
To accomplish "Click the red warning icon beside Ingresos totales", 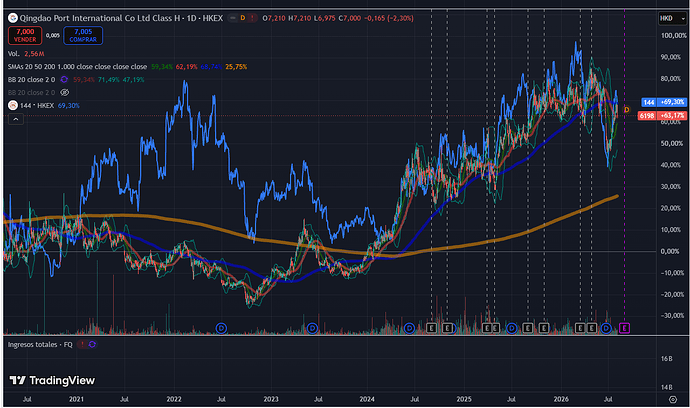I will [x=82, y=345].
